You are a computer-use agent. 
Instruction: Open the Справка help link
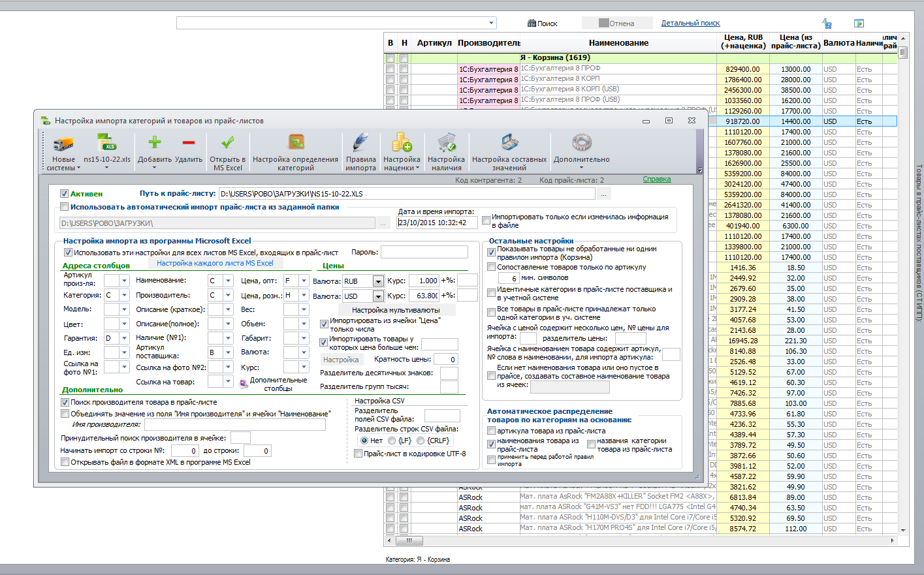point(656,179)
